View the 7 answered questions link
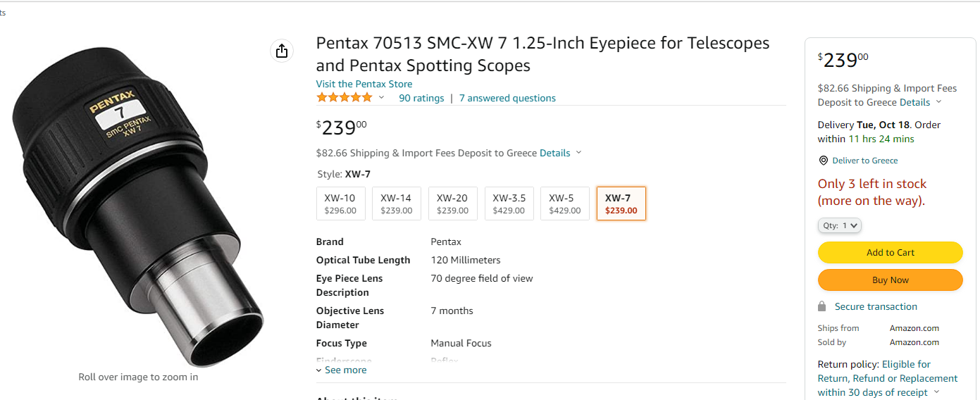The height and width of the screenshot is (400, 980). click(507, 98)
